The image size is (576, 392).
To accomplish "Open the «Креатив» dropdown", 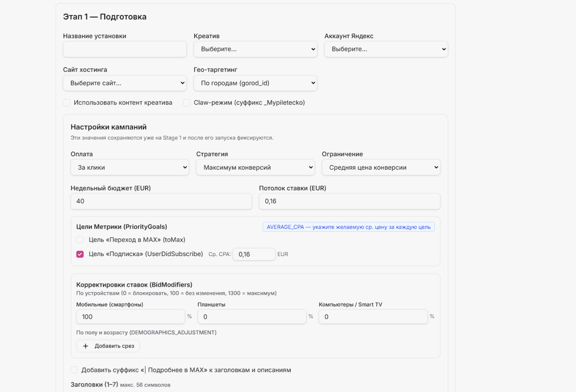I will (x=256, y=49).
